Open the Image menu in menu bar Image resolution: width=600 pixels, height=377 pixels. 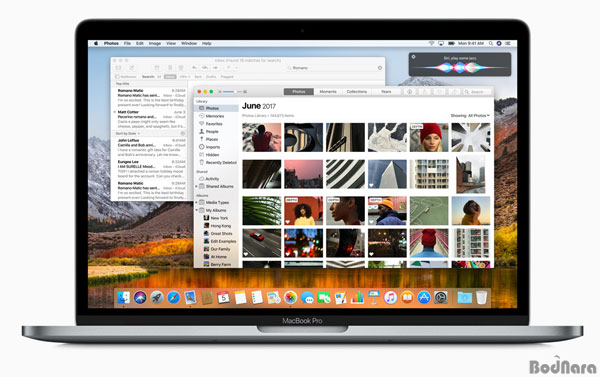coord(155,43)
